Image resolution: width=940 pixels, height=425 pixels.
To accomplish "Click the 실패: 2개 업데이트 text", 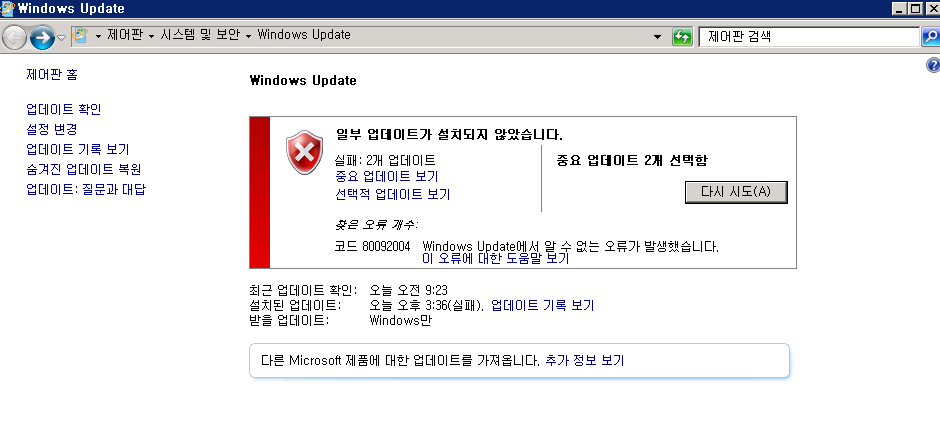I will [385, 160].
